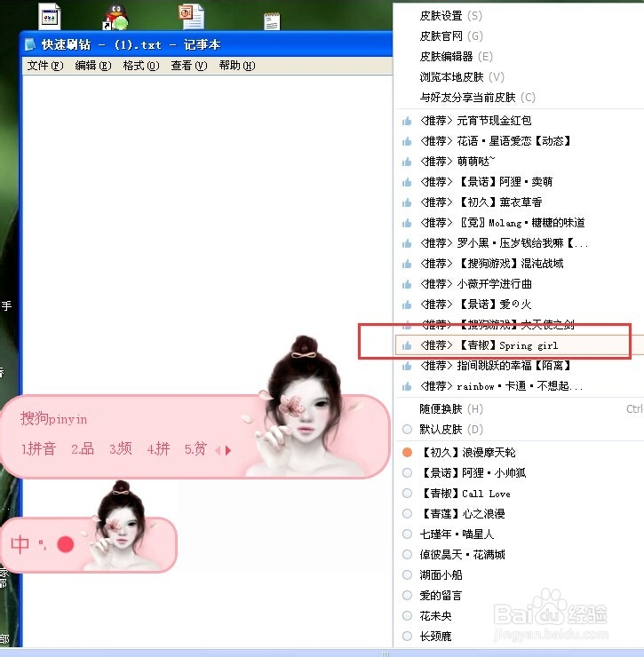This screenshot has height=657, width=644.
Task: Click thumbs-up icon beside 萌萌哒
Action: coord(407,162)
